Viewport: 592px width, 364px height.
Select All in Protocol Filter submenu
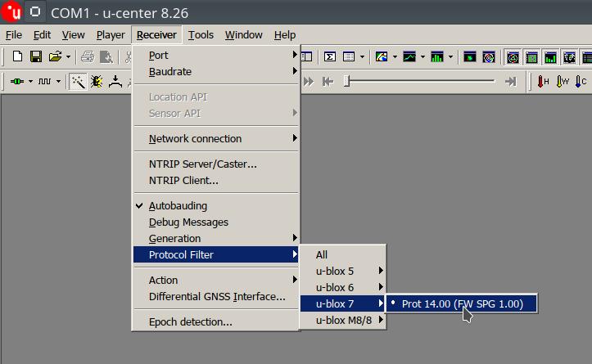[343, 254]
